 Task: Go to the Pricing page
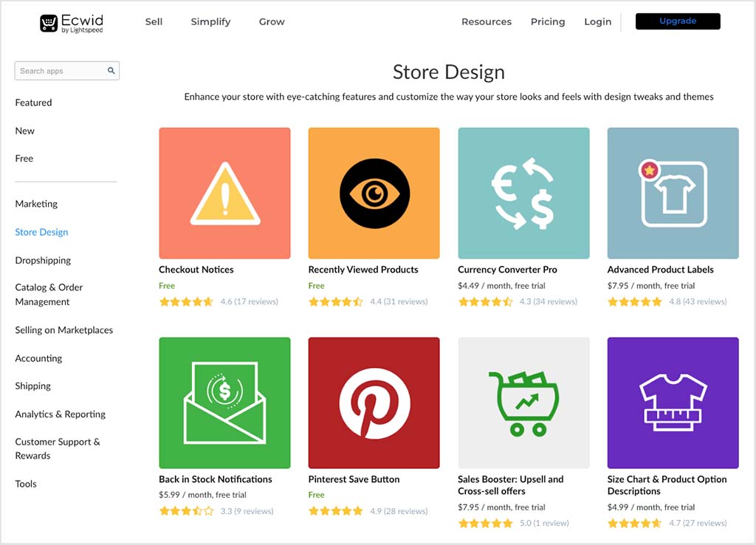pos(548,21)
